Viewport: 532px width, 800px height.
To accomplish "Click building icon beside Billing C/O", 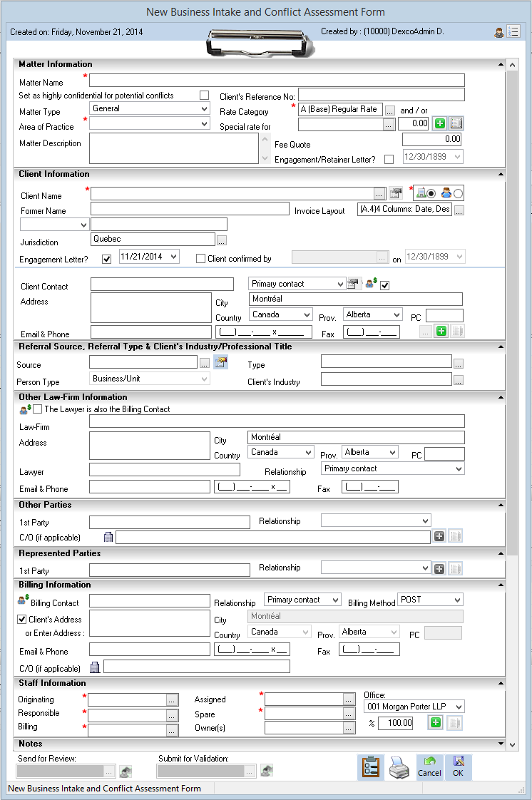I will click(x=95, y=667).
